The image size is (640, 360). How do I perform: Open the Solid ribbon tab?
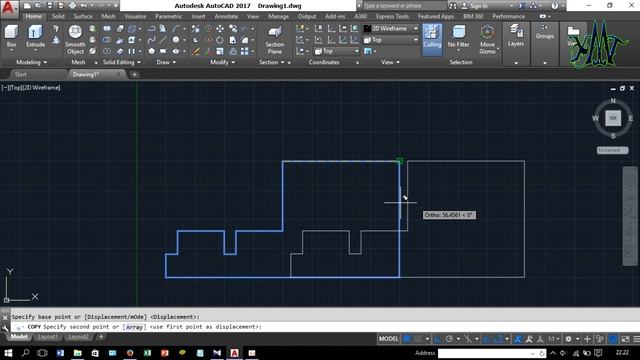pyautogui.click(x=58, y=16)
